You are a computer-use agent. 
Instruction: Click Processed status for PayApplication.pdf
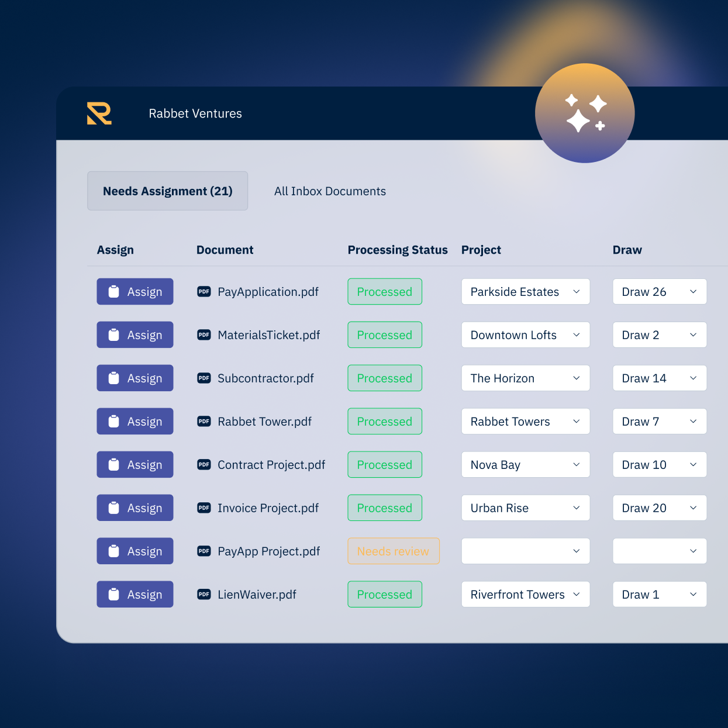(385, 291)
